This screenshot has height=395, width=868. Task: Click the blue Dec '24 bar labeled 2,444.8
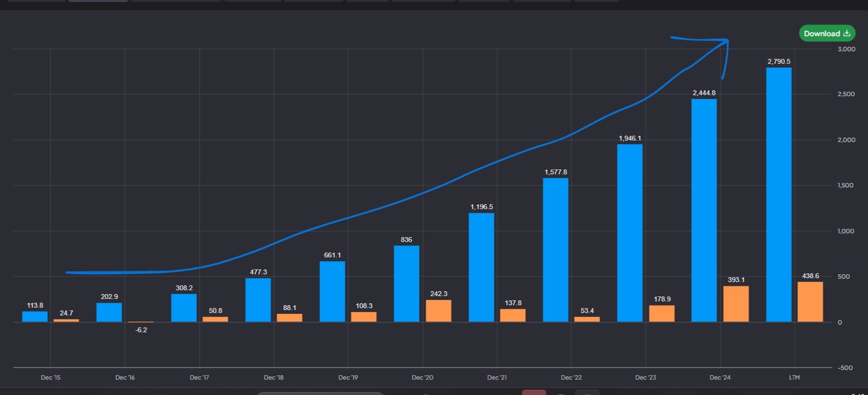[704, 210]
